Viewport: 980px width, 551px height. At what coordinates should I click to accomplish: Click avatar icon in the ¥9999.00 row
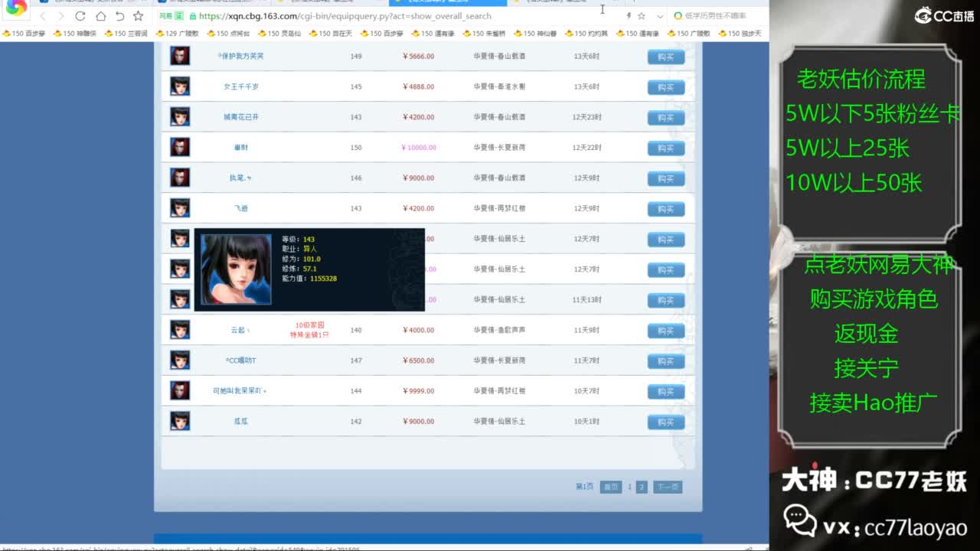click(180, 391)
